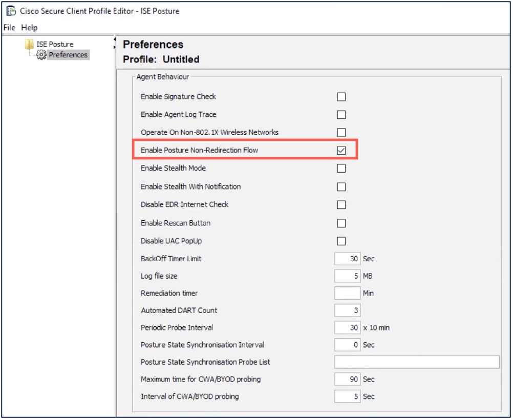The width and height of the screenshot is (513, 420).
Task: Click the Automated DART Count field
Action: pos(348,310)
